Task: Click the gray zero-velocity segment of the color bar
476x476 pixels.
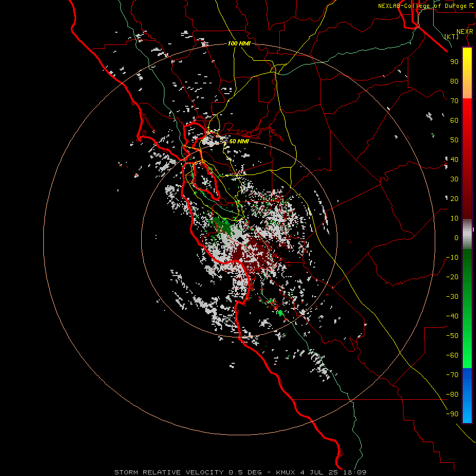Action: click(x=467, y=234)
